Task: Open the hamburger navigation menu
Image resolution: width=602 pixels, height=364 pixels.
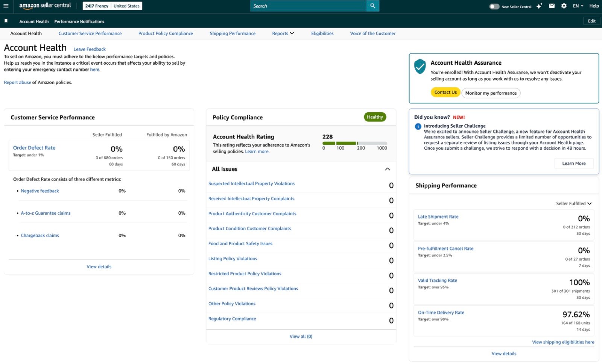Action: pyautogui.click(x=6, y=6)
